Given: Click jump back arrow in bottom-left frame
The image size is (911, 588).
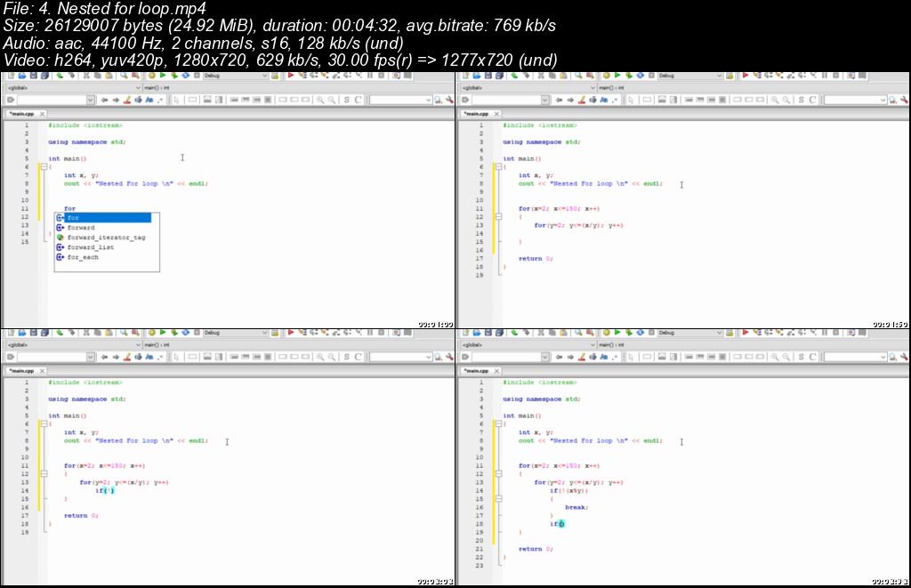Looking at the screenshot, I should pyautogui.click(x=105, y=357).
